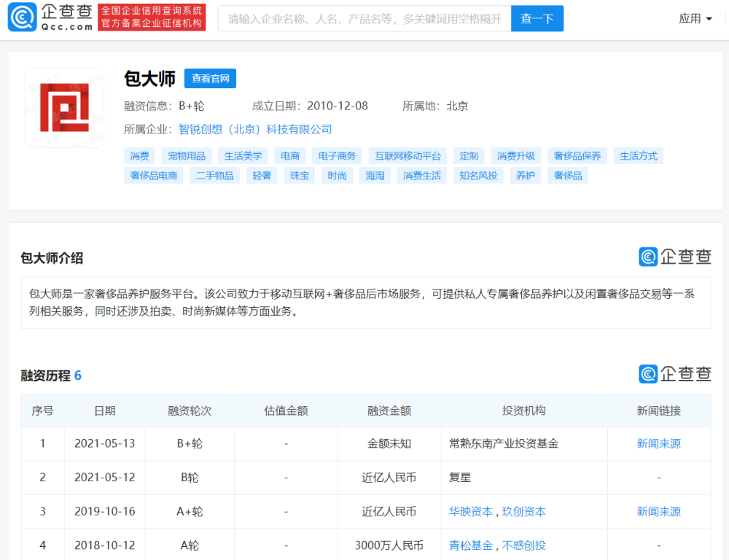Select the 奢侈品保养 tag
This screenshot has height=560, width=729.
pyautogui.click(x=577, y=156)
